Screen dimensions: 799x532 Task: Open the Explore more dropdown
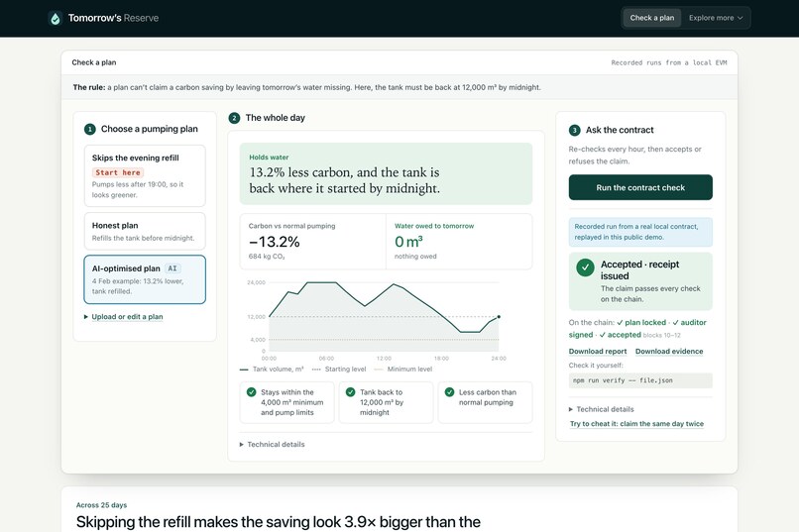click(716, 18)
